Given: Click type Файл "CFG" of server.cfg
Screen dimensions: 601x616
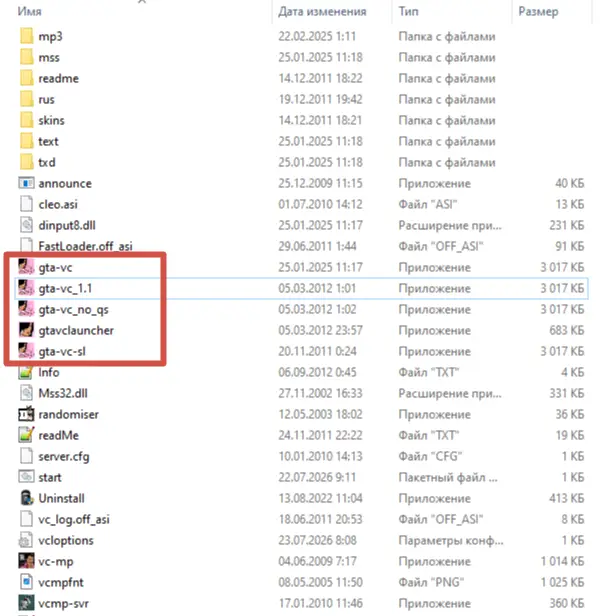Looking at the screenshot, I should click(x=430, y=456).
